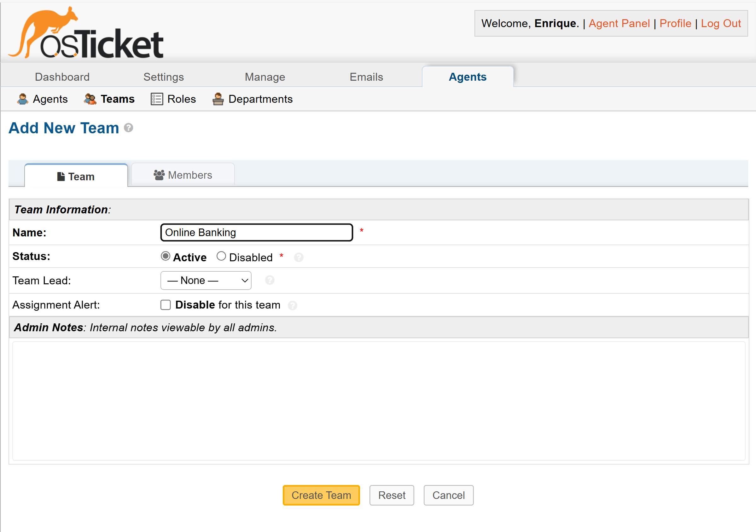Open help tip beside Add New Team
The height and width of the screenshot is (532, 756).
(128, 128)
